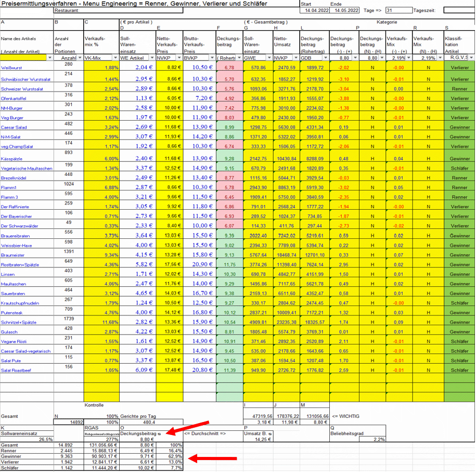
Task: Select the end date 14.05.2022 cell
Action: [x=346, y=10]
